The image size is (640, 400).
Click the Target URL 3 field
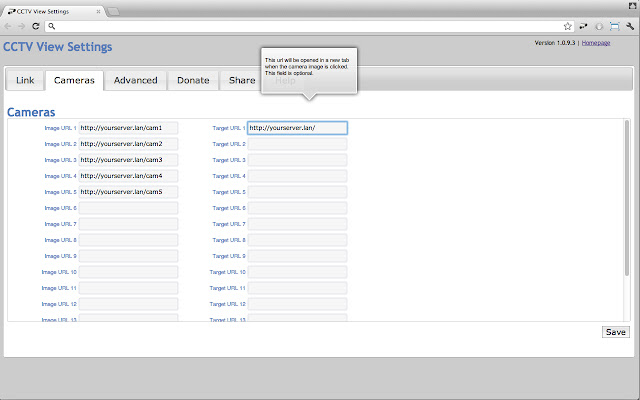click(298, 160)
